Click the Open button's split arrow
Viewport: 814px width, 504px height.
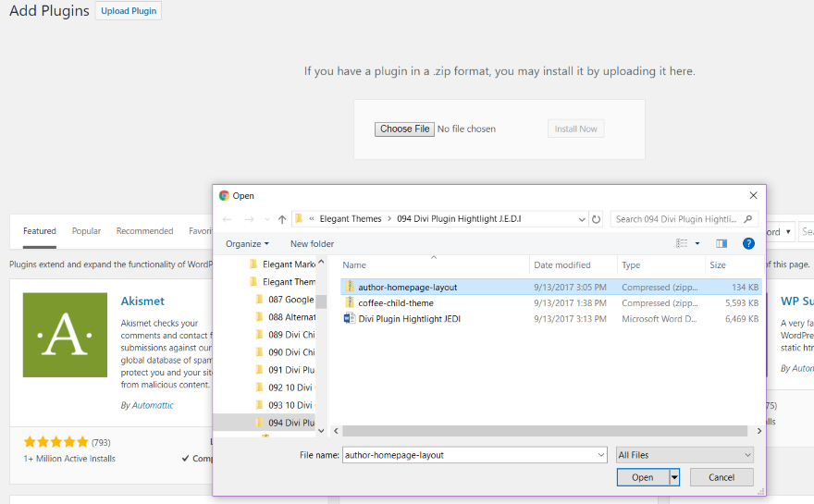(674, 477)
